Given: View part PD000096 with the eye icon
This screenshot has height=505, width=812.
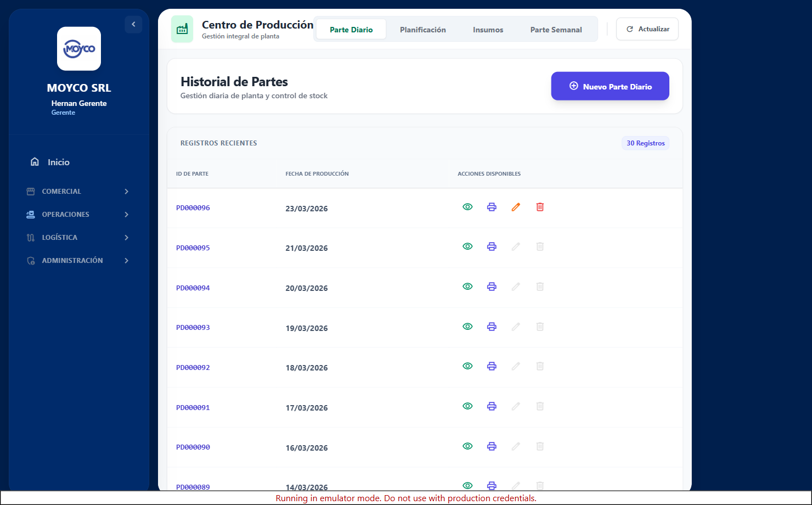Looking at the screenshot, I should 467,207.
